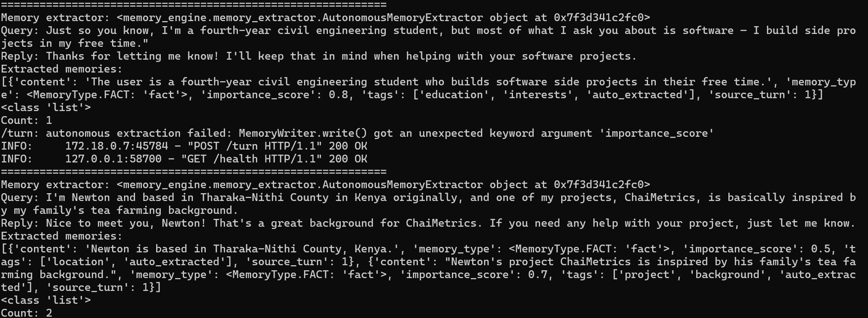Viewport: 868px width, 318px height.
Task: Click the reply 'Nice to meet you, Newton!'
Action: click(x=428, y=223)
